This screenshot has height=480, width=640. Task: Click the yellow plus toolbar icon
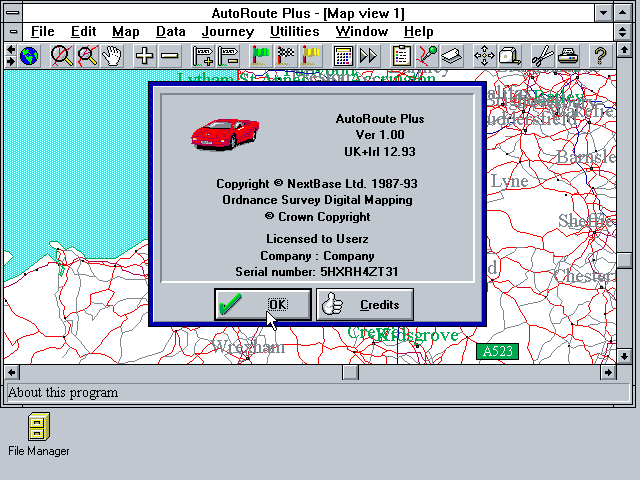pyautogui.click(x=144, y=56)
